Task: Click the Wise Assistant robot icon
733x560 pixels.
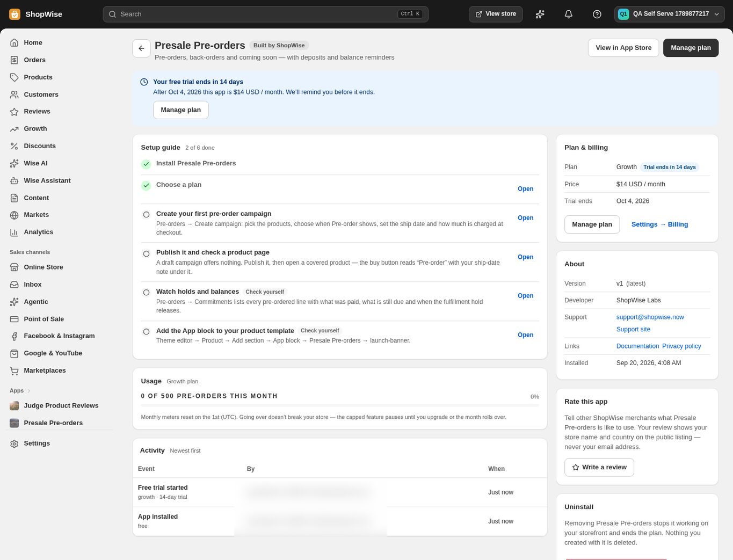Action: coord(14,181)
